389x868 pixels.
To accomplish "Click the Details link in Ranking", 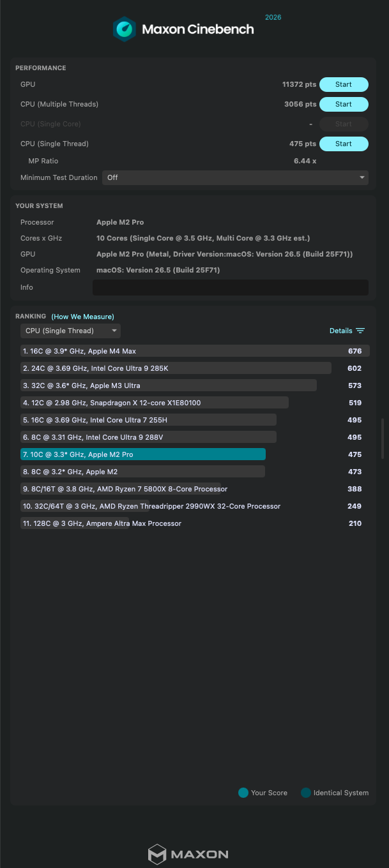I will tap(340, 331).
